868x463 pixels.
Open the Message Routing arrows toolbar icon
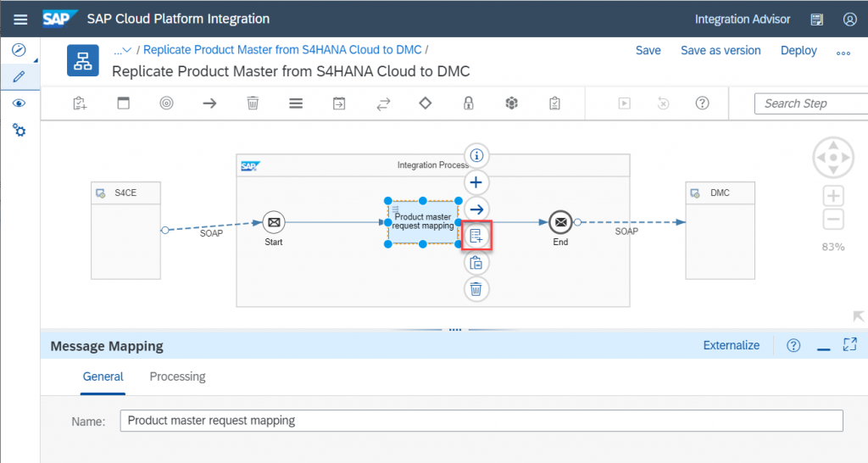point(383,103)
